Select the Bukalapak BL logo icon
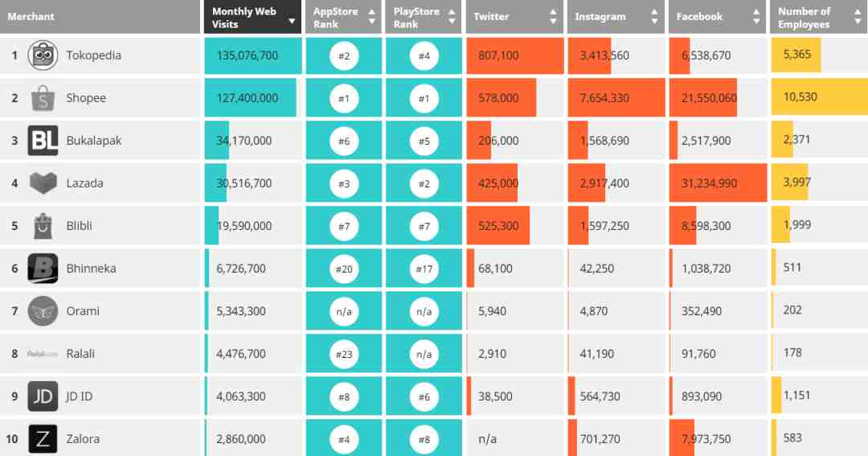Screen dimensions: 868x456 pyautogui.click(x=43, y=141)
